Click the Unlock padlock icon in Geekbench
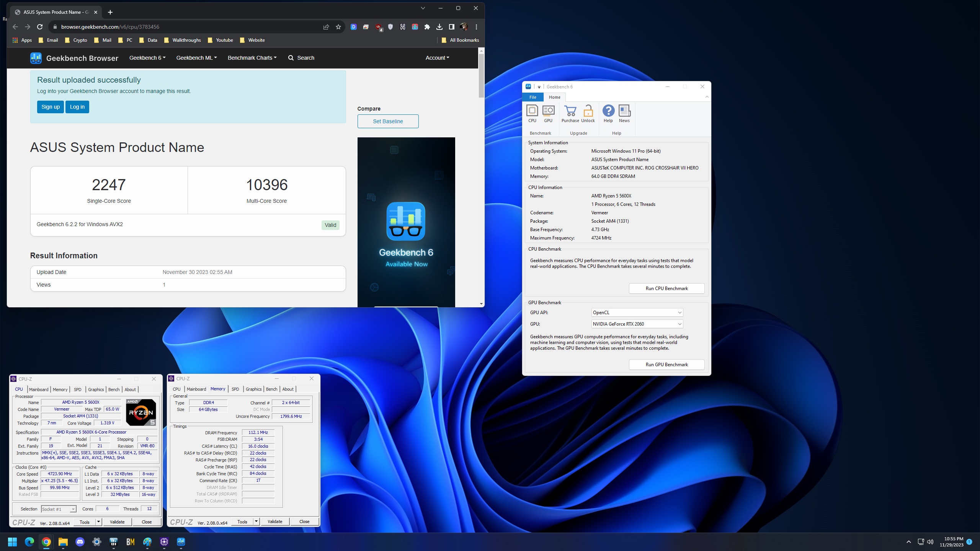The width and height of the screenshot is (980, 551). point(588,114)
